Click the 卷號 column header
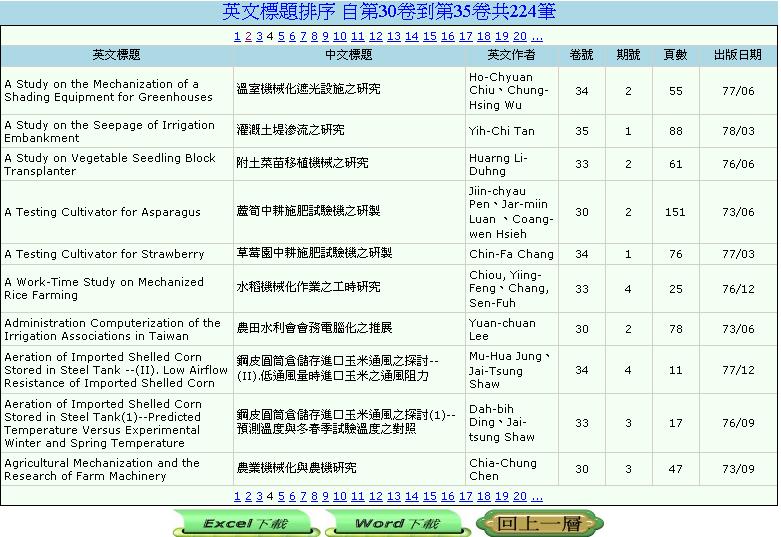Viewport: 781px width, 537px height. pos(581,55)
